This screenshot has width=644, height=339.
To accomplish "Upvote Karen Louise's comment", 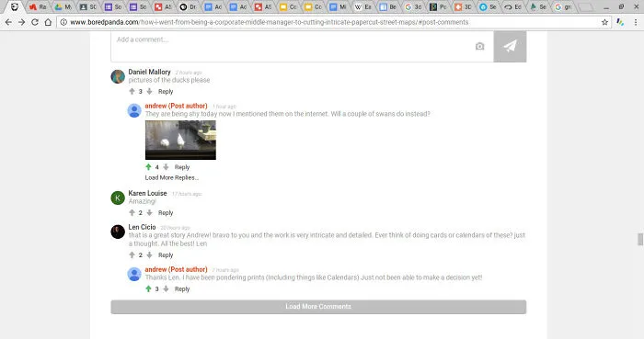I will 132,213.
